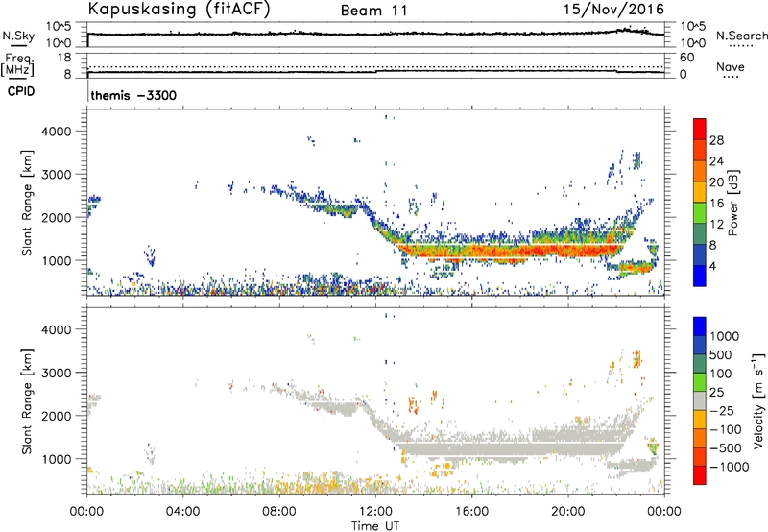Viewport: 768px width, 532px height.
Task: Click the strong red power band near 16:00
Action: click(x=471, y=252)
